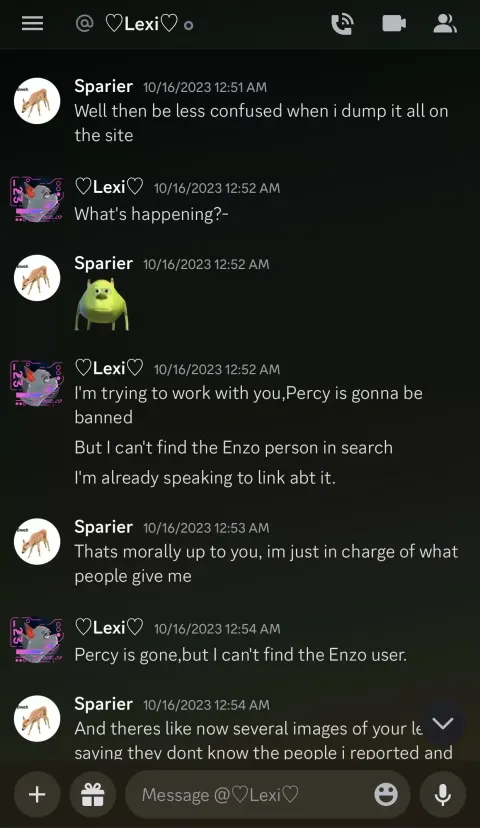This screenshot has height=828, width=480.
Task: Start a video call with Lexi
Action: [x=394, y=23]
